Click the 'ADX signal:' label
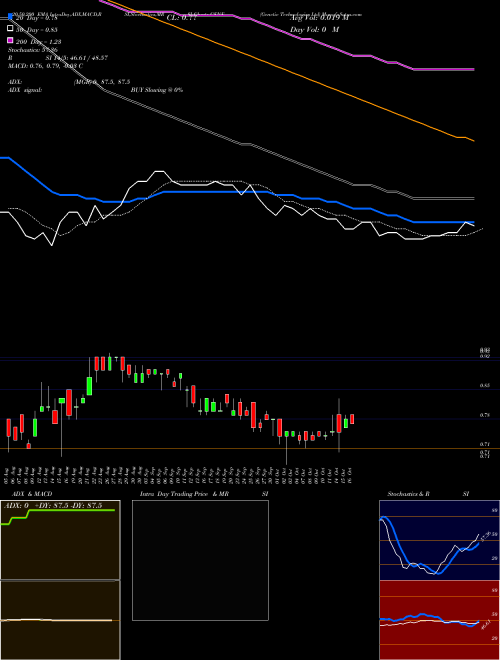The width and height of the screenshot is (500, 660). coord(25,90)
